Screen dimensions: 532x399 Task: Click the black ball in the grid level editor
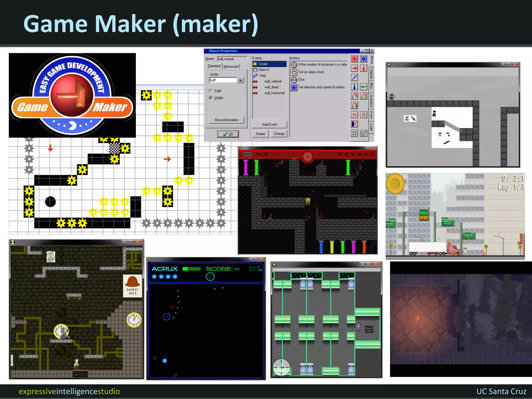pyautogui.click(x=50, y=202)
